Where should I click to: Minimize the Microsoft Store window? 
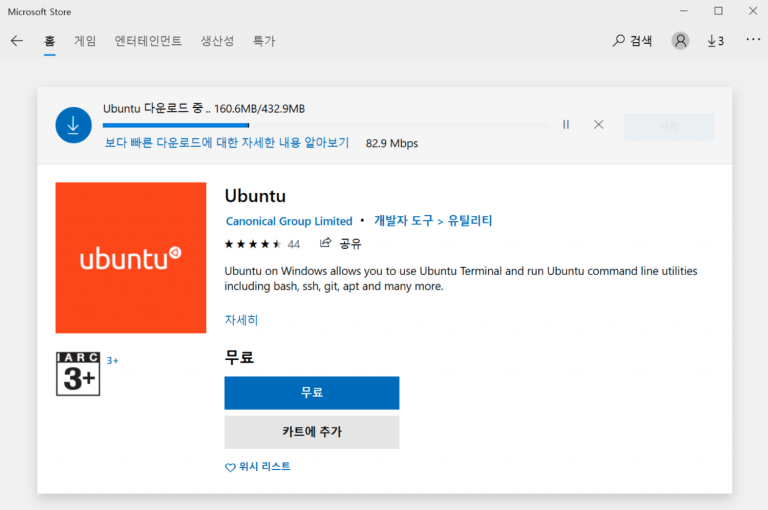[x=684, y=11]
